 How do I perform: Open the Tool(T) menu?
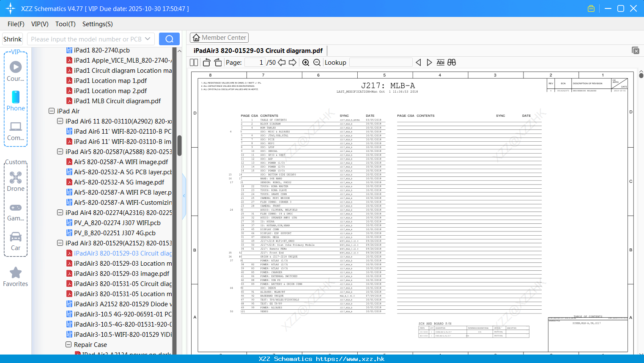tap(66, 24)
